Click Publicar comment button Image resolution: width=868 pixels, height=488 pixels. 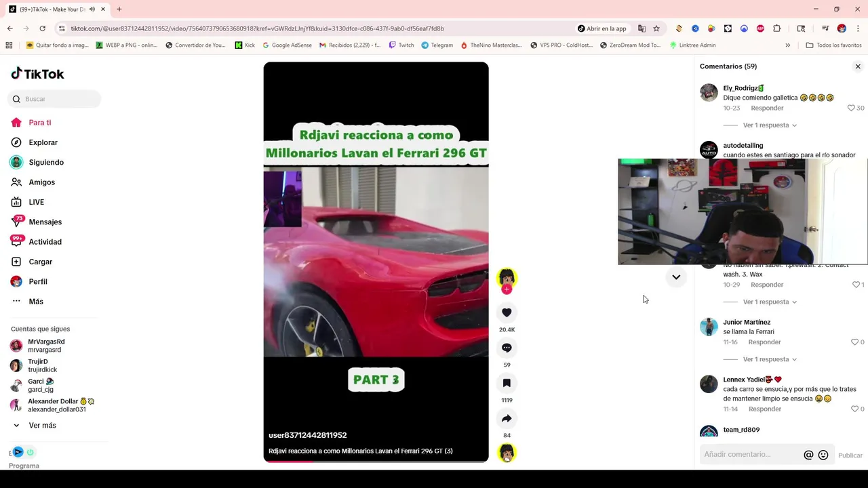pos(850,455)
